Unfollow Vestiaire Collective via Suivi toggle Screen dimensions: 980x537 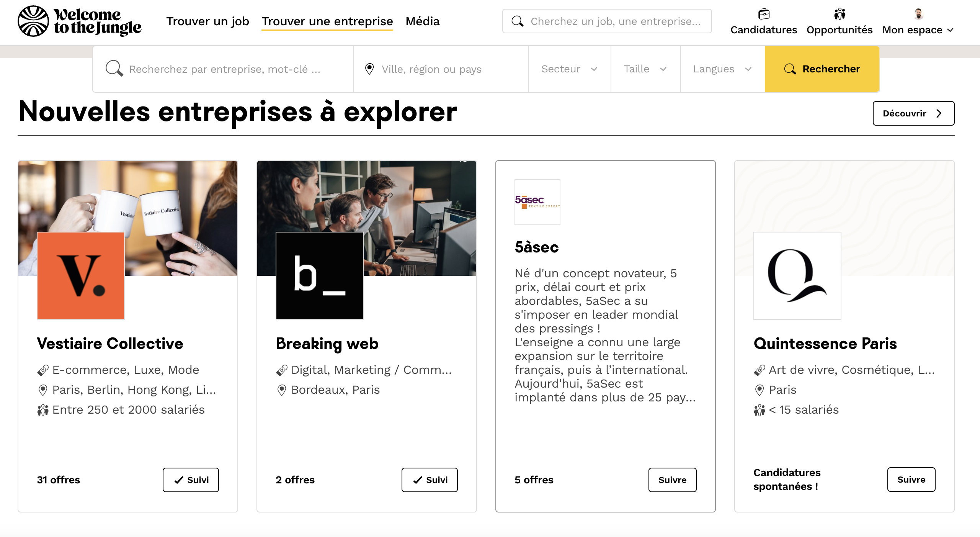191,480
